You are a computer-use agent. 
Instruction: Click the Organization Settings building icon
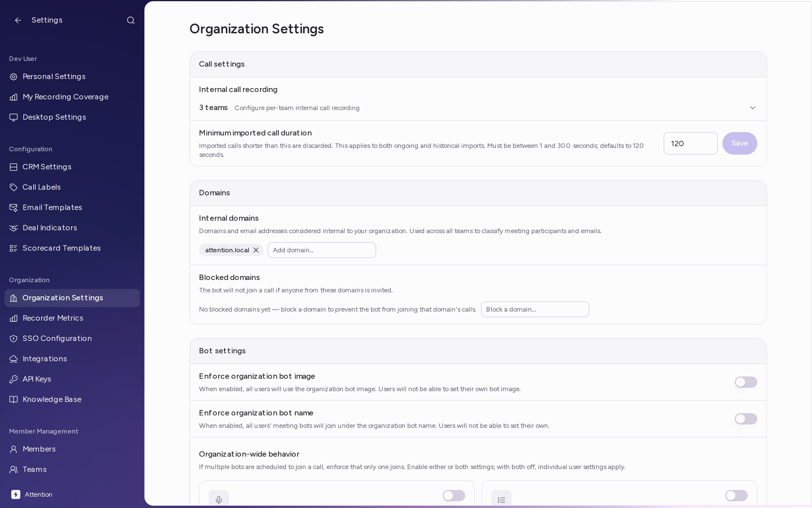point(14,298)
